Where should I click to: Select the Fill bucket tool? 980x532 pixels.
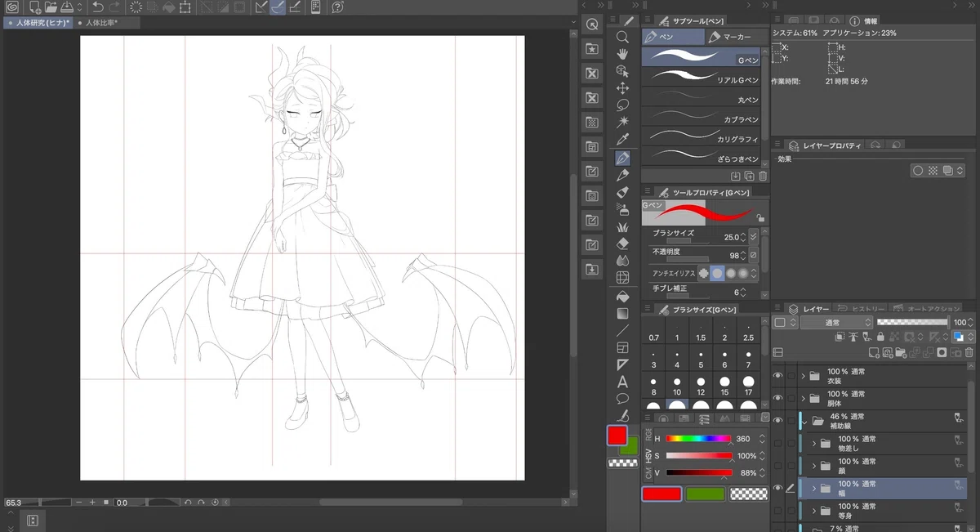pos(622,296)
